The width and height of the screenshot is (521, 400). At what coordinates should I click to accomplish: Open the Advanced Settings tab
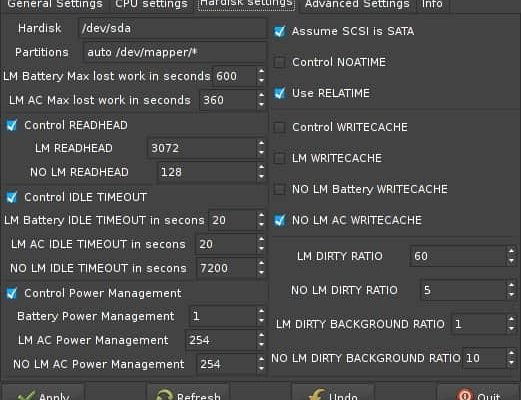357,5
